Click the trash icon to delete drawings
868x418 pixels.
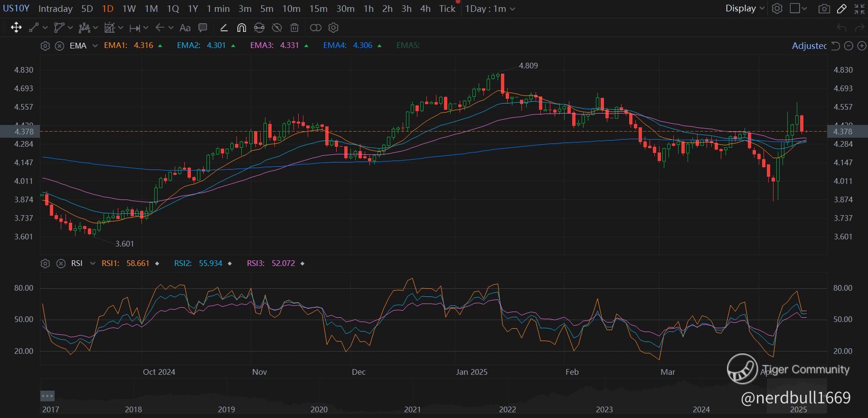click(294, 28)
